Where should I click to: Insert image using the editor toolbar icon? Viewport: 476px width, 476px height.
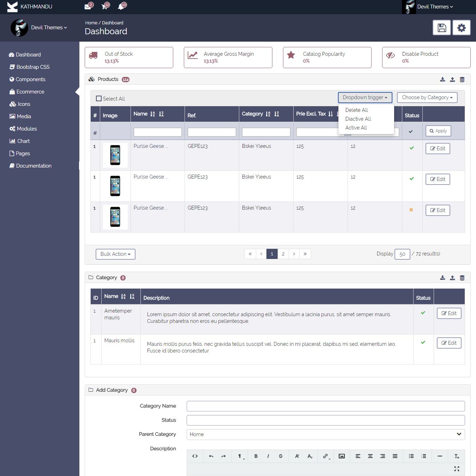(342, 456)
